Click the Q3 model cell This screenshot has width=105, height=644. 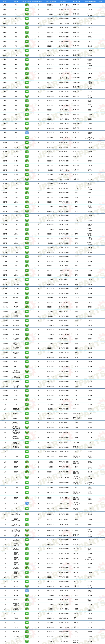click(16, 138)
